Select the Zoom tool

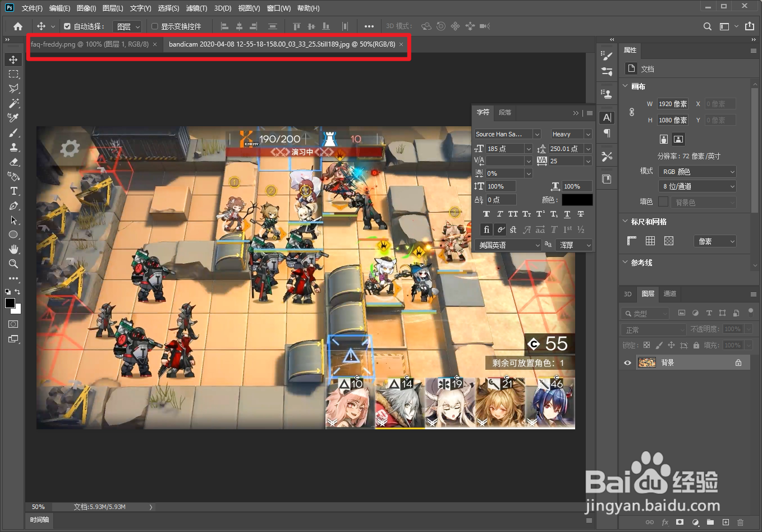(x=13, y=264)
